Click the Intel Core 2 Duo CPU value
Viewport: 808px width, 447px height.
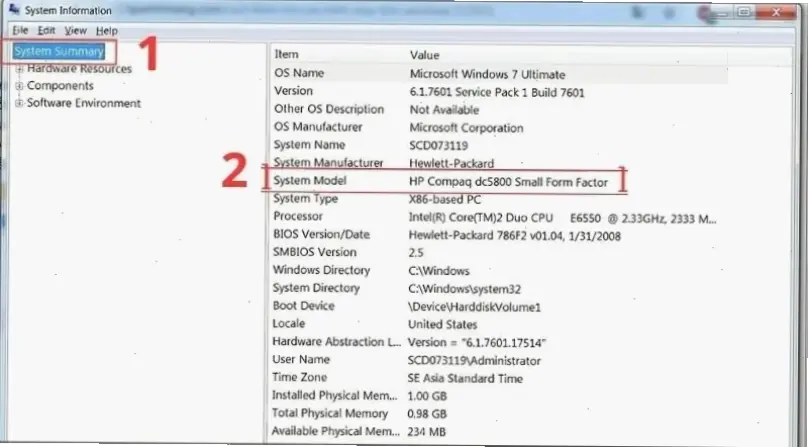(x=563, y=218)
